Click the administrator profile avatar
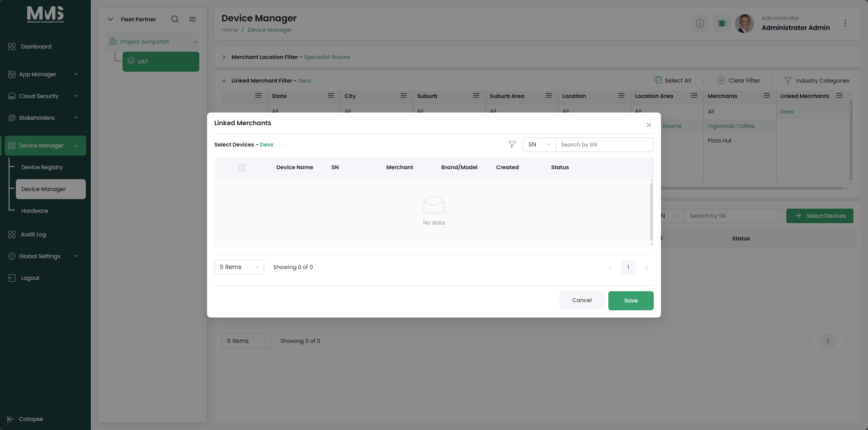This screenshot has height=430, width=868. [745, 23]
